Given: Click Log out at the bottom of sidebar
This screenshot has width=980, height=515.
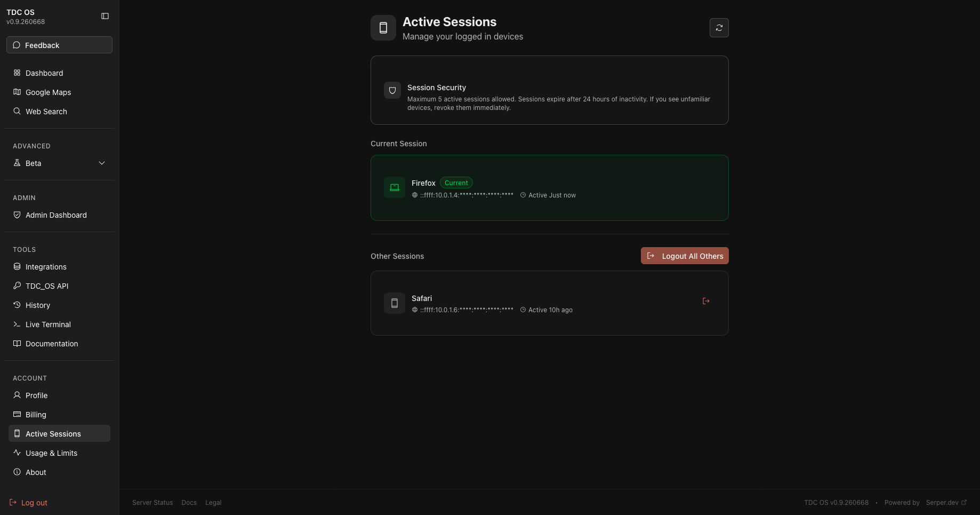Looking at the screenshot, I should tap(34, 502).
